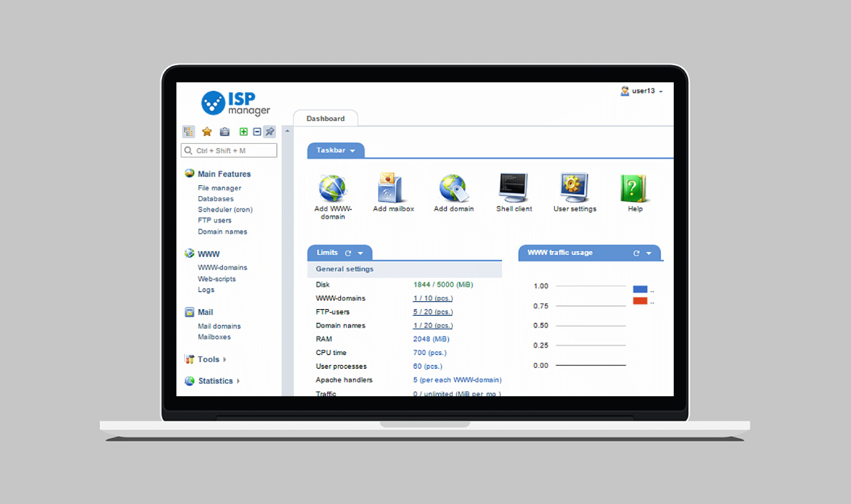The width and height of the screenshot is (851, 504).
Task: Click the Main Features globe icon
Action: coord(189,173)
